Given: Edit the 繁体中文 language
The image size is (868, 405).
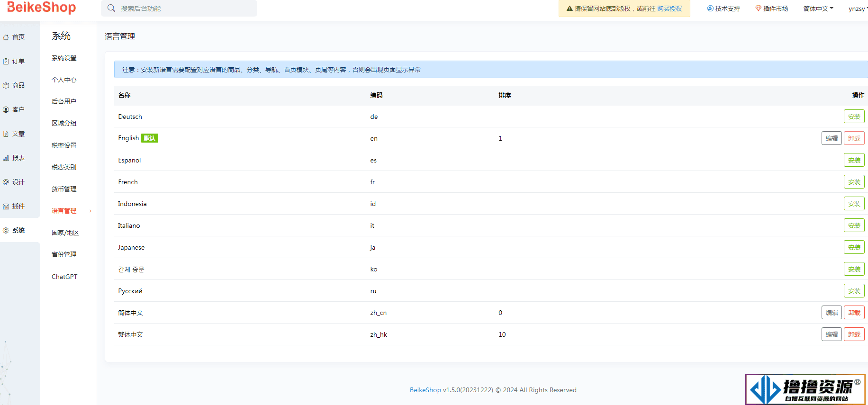Looking at the screenshot, I should (832, 334).
